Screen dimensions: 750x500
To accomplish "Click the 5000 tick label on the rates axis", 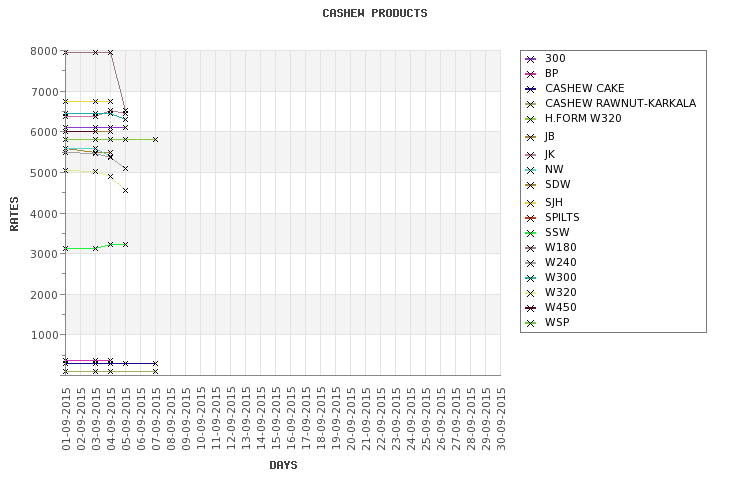I will pyautogui.click(x=44, y=173).
